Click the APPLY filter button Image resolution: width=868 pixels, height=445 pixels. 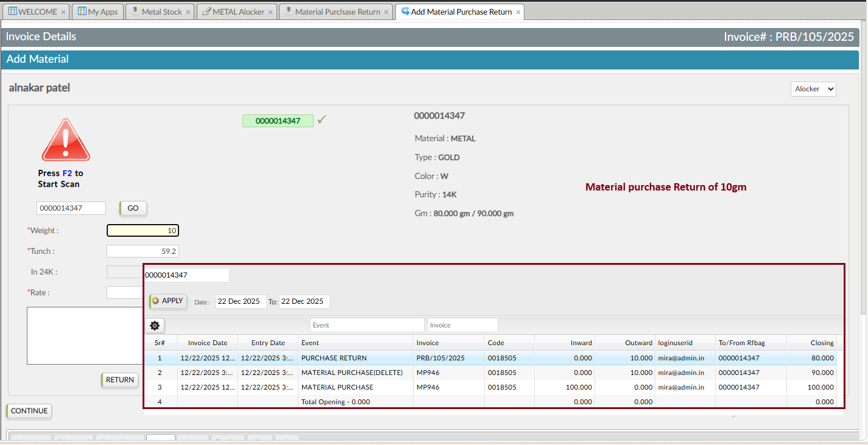[168, 301]
